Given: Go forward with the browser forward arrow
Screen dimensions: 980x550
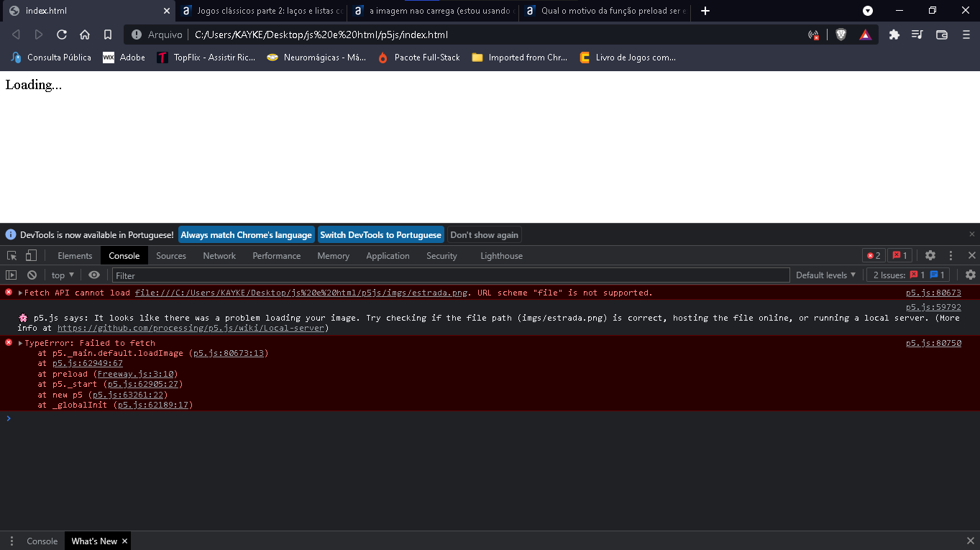Looking at the screenshot, I should point(39,35).
